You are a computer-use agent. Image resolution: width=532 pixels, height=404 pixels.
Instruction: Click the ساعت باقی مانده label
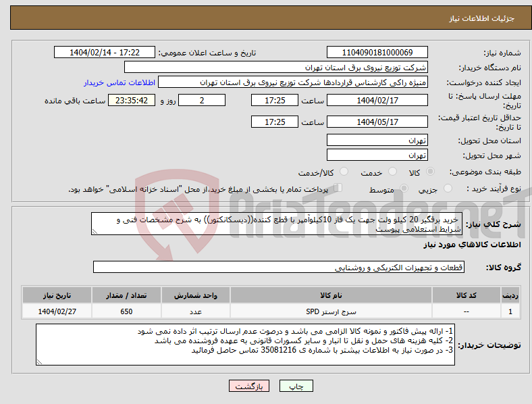[x=75, y=101]
